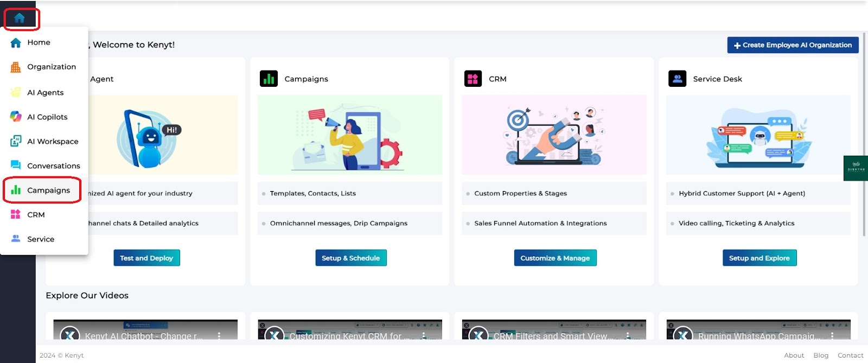868x363 pixels.
Task: Click Create Employee AI Organization button
Action: [793, 45]
